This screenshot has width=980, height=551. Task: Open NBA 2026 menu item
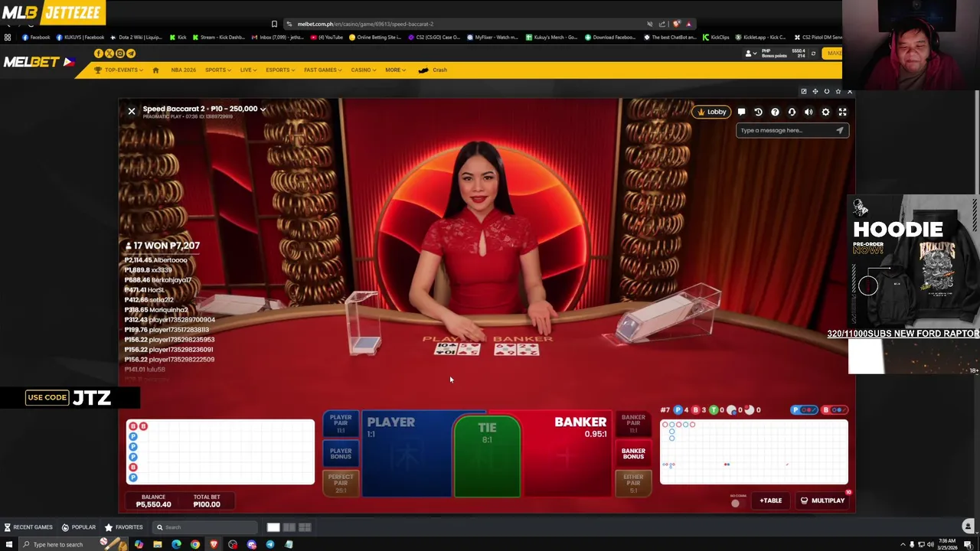pos(184,70)
